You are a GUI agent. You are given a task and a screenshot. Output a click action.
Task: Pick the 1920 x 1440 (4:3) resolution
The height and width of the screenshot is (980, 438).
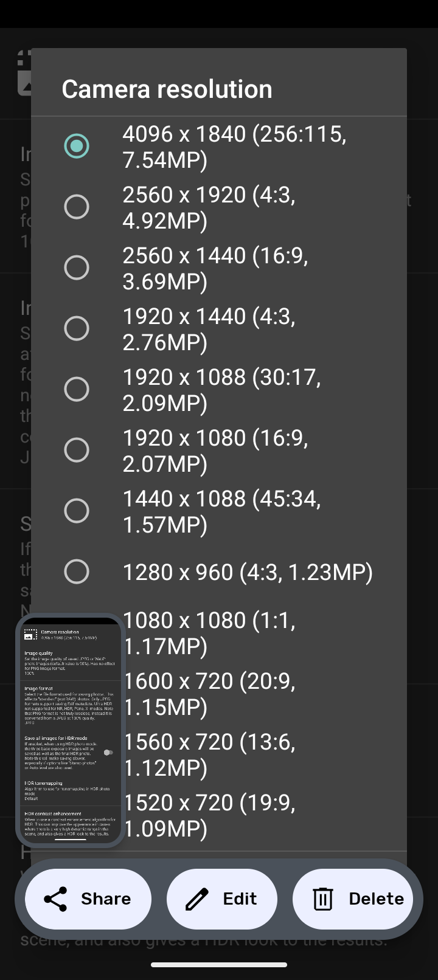click(x=77, y=328)
